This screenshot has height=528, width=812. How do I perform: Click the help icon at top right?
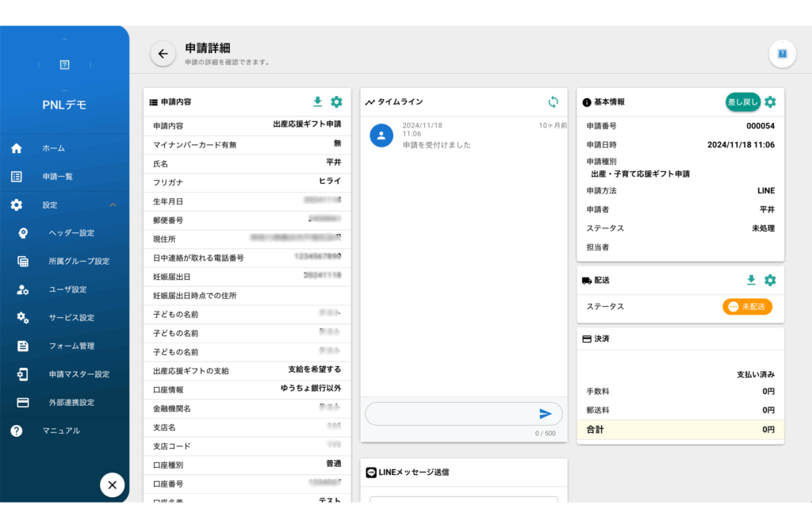[782, 54]
